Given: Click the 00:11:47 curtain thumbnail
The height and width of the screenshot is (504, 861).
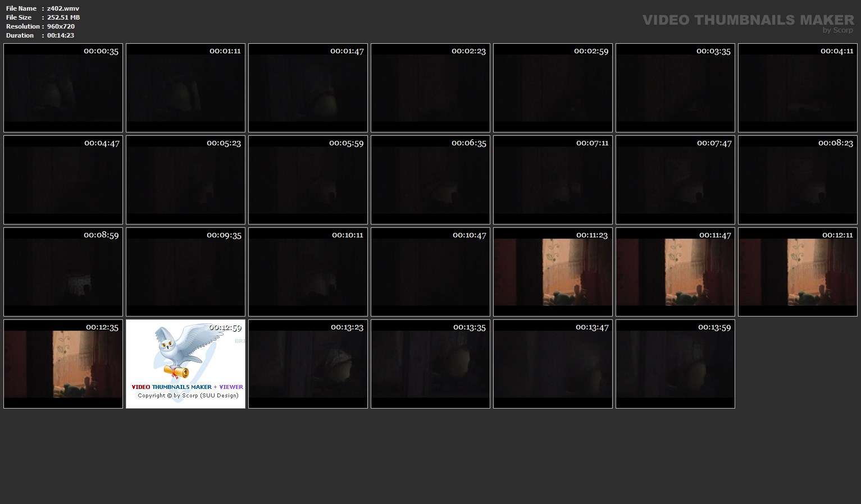Looking at the screenshot, I should (x=675, y=272).
